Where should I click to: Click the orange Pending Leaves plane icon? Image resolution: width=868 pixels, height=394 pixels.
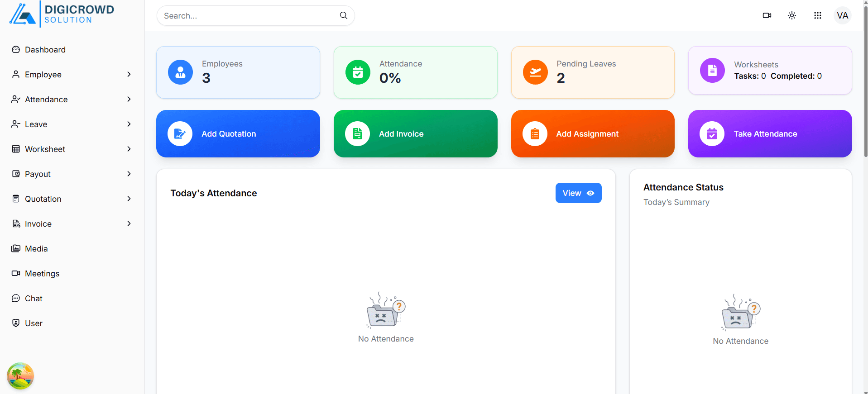(x=535, y=72)
